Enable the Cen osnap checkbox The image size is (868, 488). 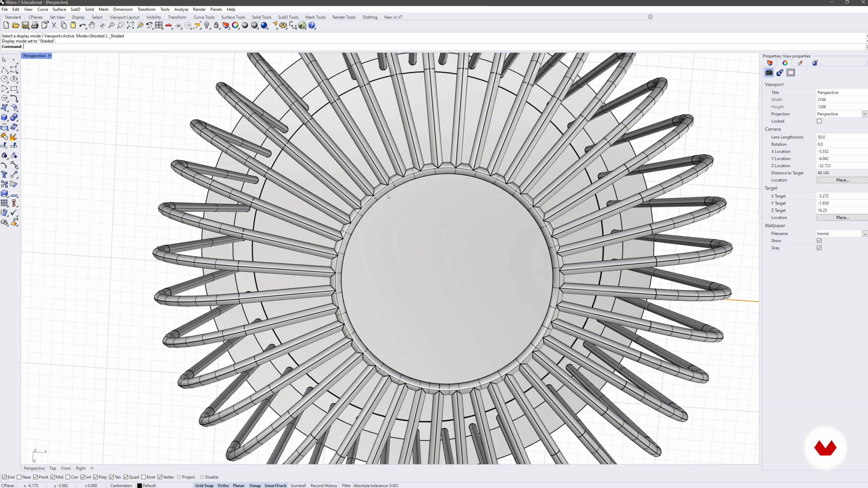coord(68,477)
